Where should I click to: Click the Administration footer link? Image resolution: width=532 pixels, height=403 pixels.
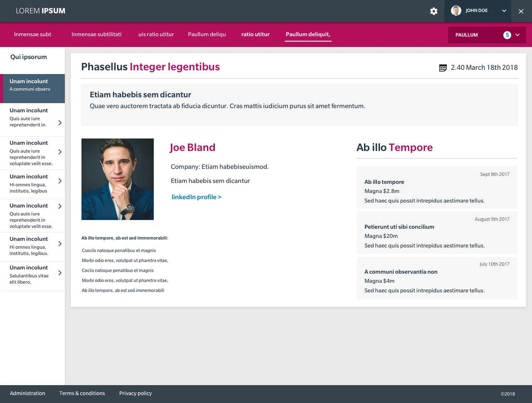(x=27, y=393)
